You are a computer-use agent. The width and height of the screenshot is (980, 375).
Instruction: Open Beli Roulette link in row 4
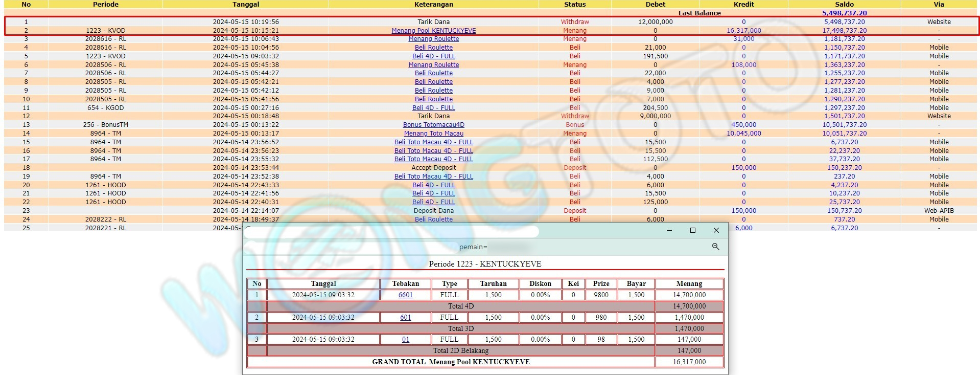[x=433, y=48]
